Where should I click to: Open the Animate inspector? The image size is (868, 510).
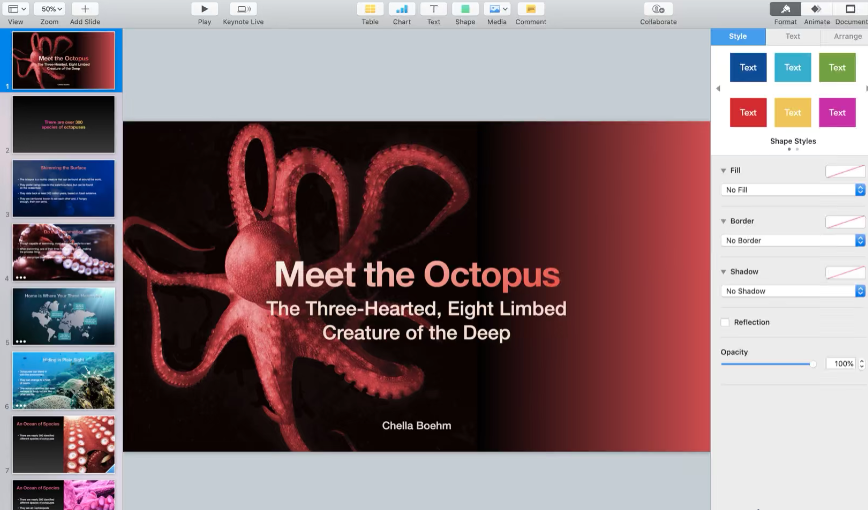coord(817,9)
